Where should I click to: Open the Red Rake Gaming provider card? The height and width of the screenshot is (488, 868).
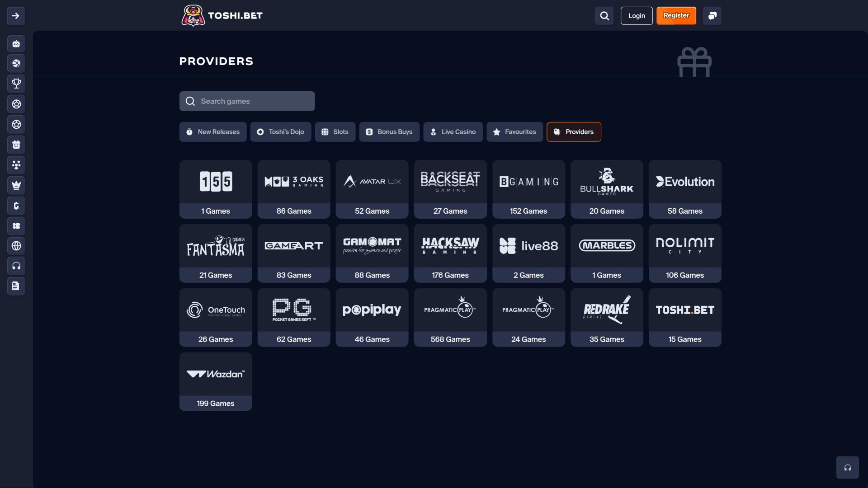click(607, 318)
